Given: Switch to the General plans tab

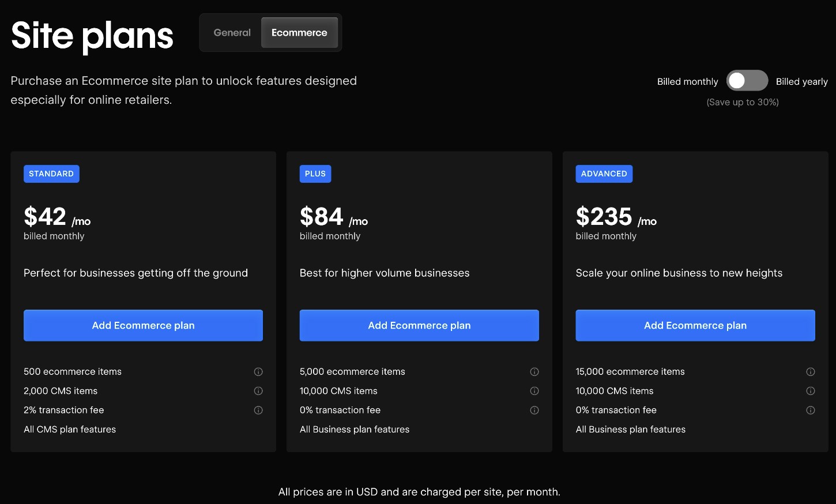Looking at the screenshot, I should (x=232, y=32).
